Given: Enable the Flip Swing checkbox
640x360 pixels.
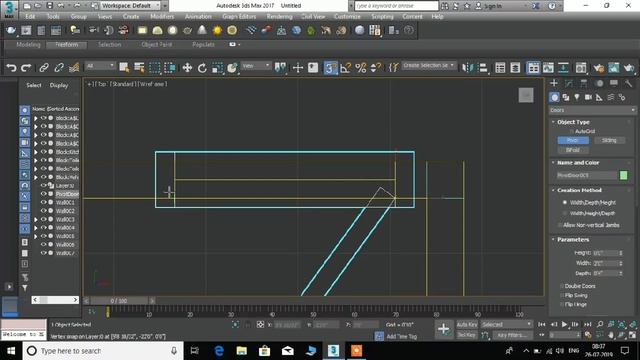Looking at the screenshot, I should point(562,295).
